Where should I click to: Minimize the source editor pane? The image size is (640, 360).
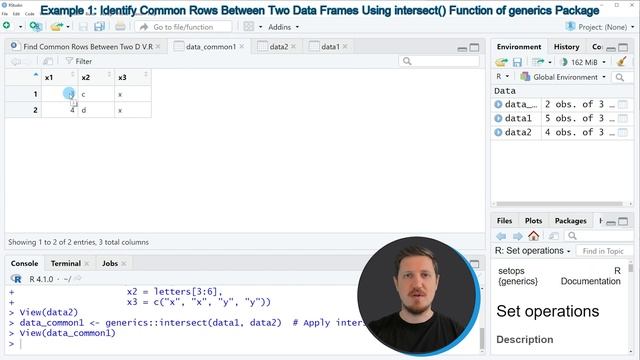tap(462, 48)
